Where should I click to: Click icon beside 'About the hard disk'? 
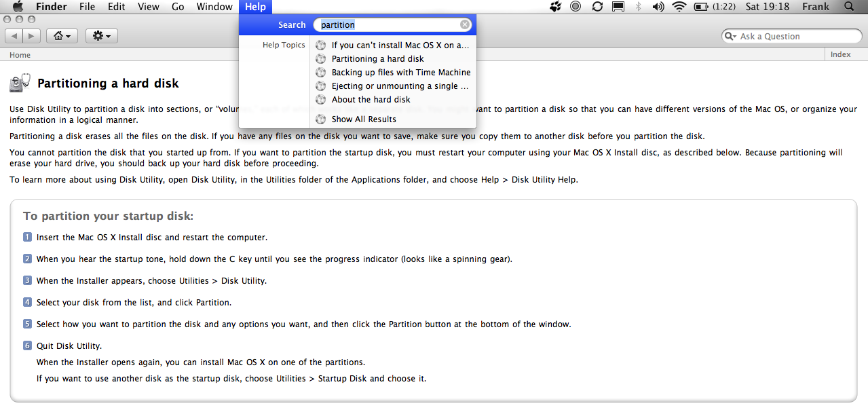pyautogui.click(x=321, y=100)
